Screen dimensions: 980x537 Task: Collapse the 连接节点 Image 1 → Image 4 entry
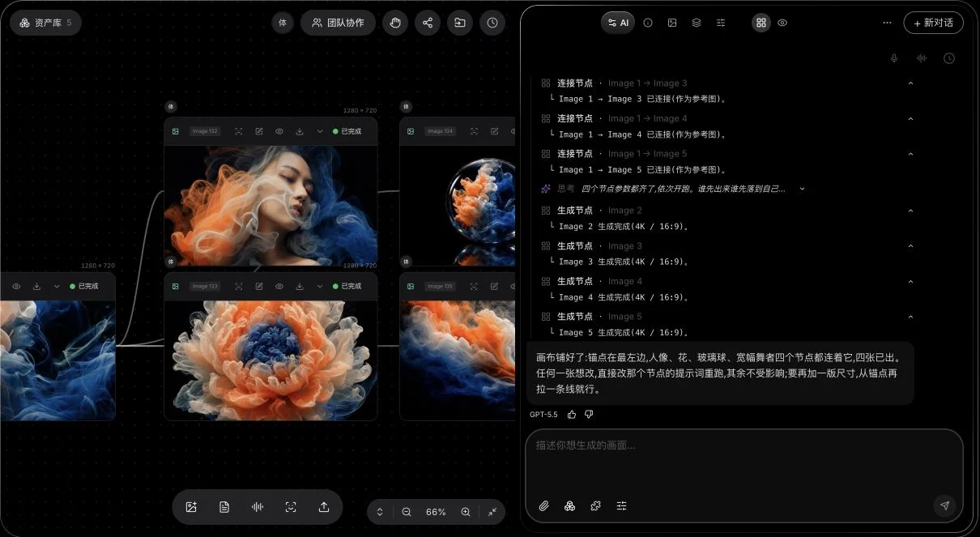(x=910, y=119)
